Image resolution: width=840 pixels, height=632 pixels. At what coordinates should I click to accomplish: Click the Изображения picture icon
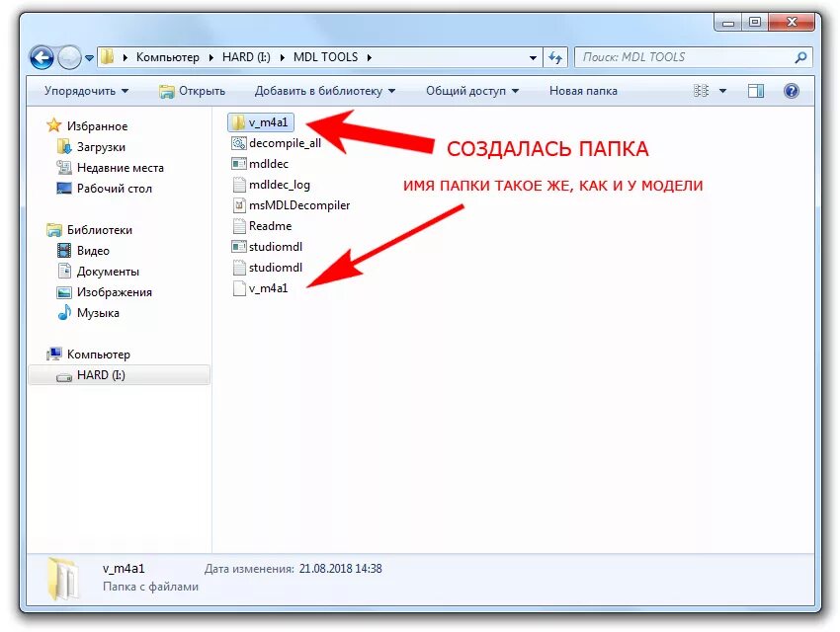(x=64, y=292)
